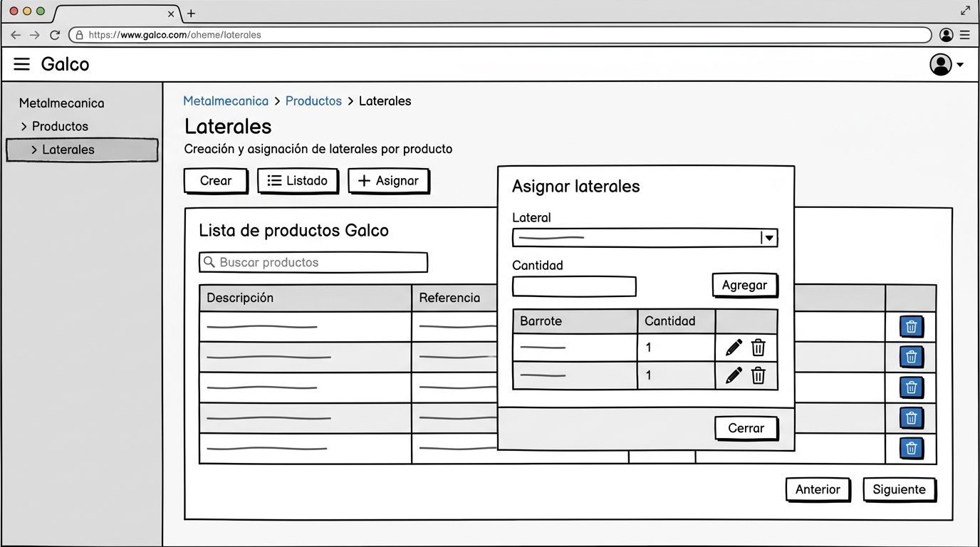Click the fullscreen expand arrows icon
The height and width of the screenshot is (547, 980).
pyautogui.click(x=966, y=10)
